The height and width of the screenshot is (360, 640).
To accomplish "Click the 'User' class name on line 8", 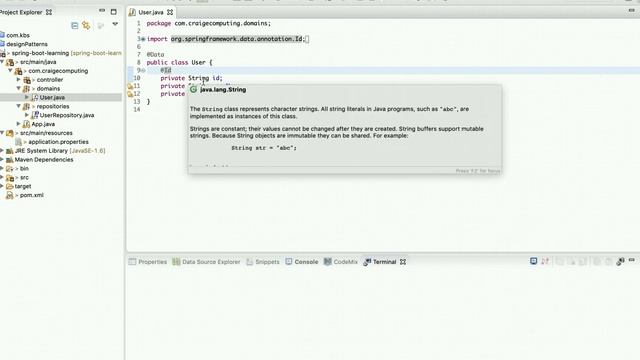I will click(198, 62).
